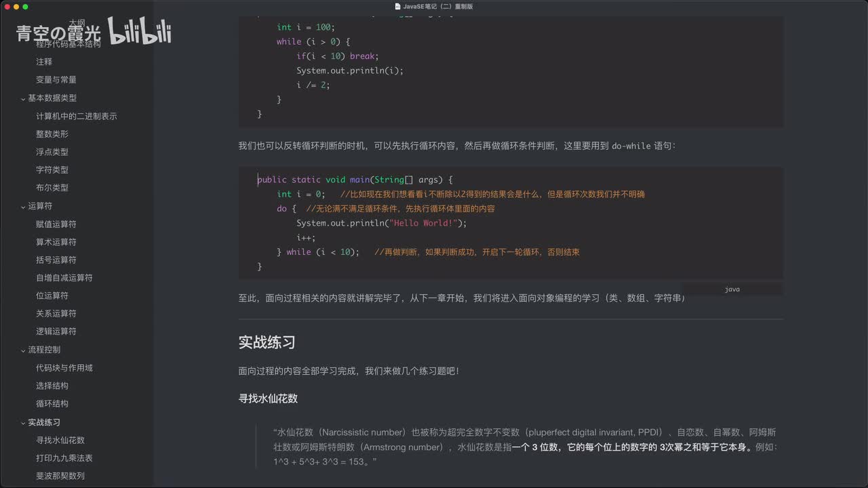Viewport: 868px width, 488px height.
Task: Open the 注释 outline entry
Action: pyautogui.click(x=44, y=62)
